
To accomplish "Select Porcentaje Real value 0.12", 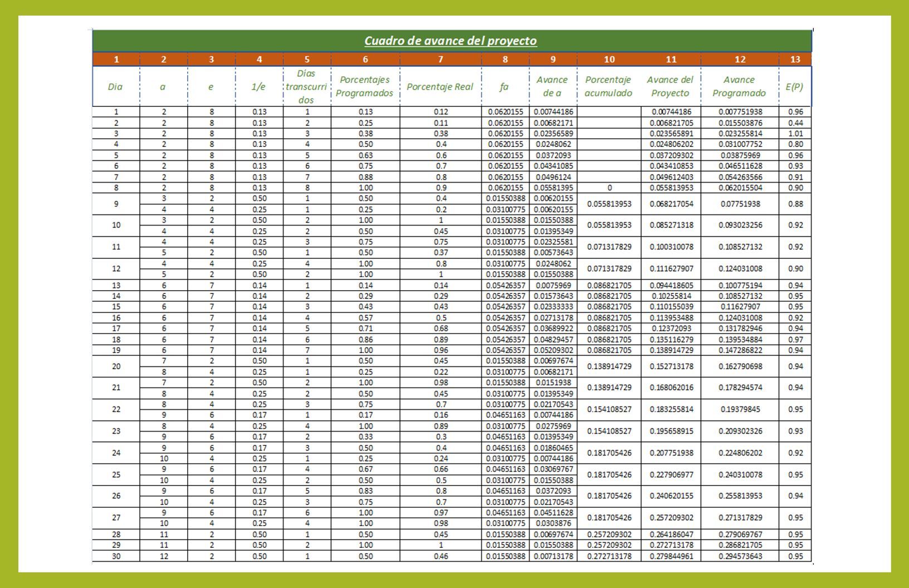I will pos(441,112).
